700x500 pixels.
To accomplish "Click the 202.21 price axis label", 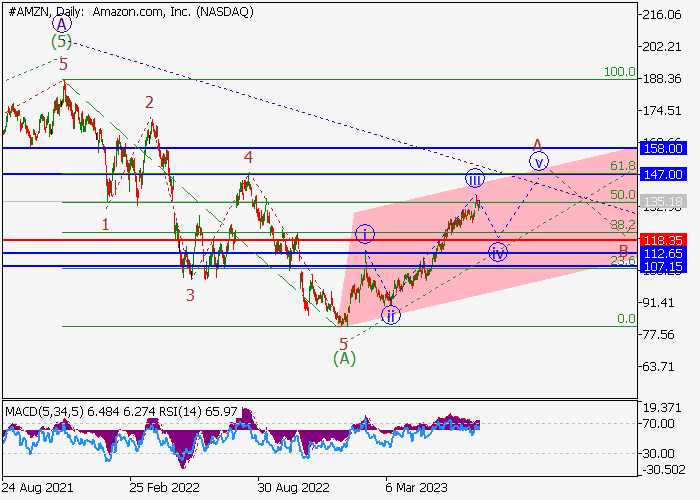I will 662,46.
